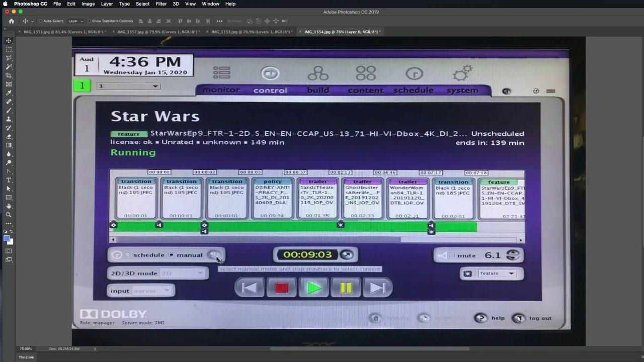Select the Clone Stamp tool
This screenshot has height=362, width=644.
pos(9,119)
